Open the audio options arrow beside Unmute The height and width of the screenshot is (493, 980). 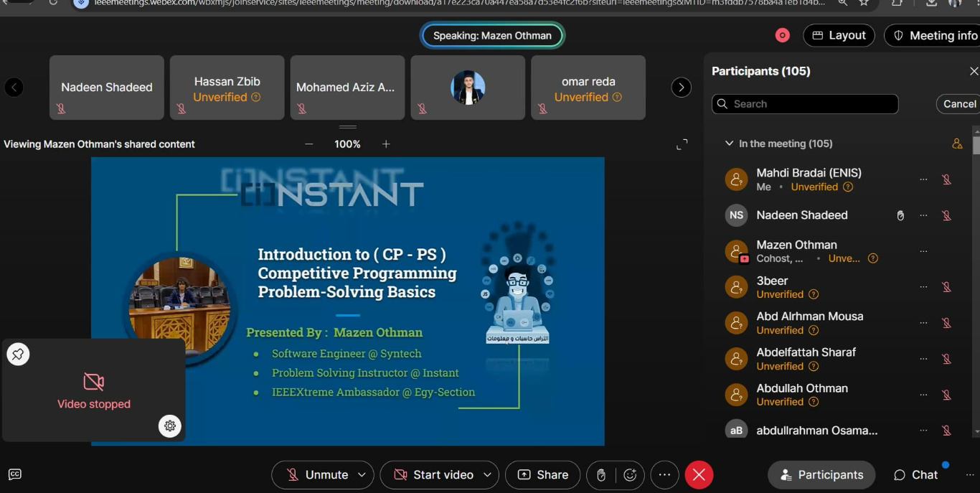tap(362, 475)
